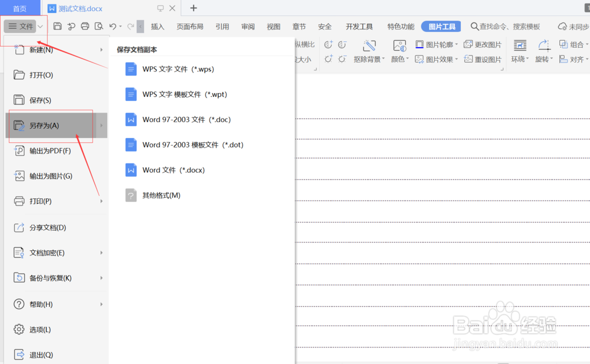Open the 旋转 rotate dropdown
This screenshot has width=590, height=364.
[x=544, y=51]
